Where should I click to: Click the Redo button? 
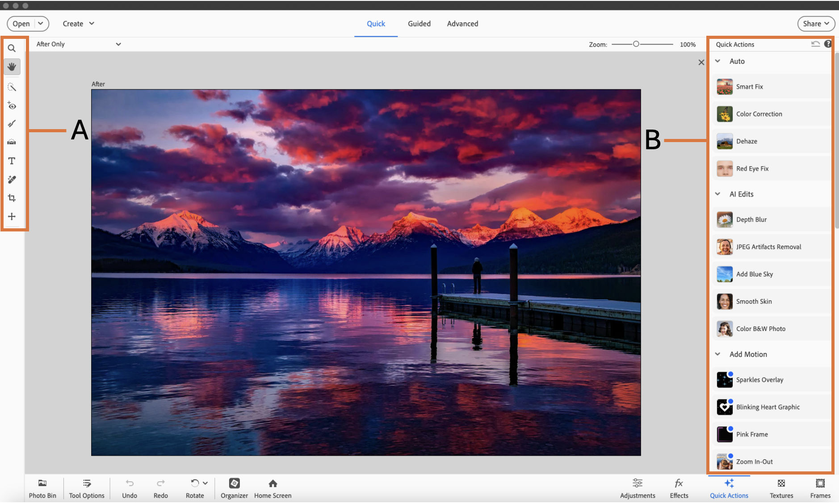click(x=161, y=489)
